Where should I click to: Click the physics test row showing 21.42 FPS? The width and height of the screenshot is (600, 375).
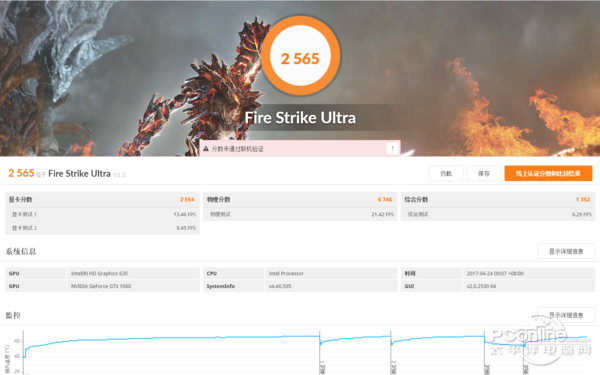coord(300,214)
